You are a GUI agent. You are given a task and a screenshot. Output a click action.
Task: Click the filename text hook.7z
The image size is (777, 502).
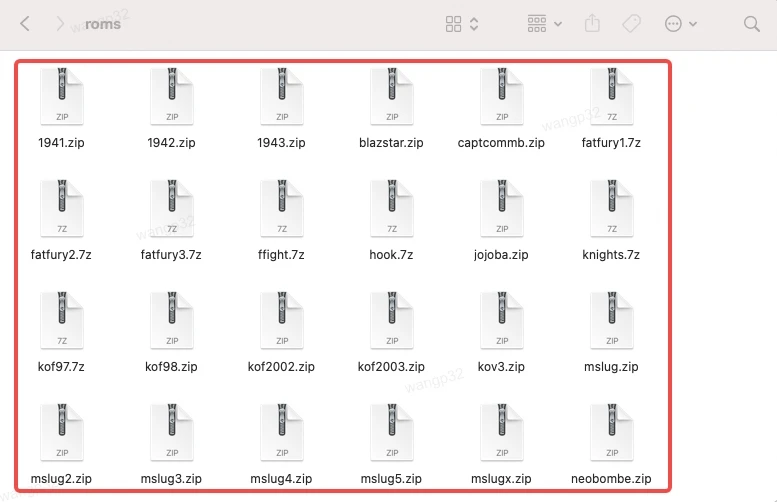[391, 255]
